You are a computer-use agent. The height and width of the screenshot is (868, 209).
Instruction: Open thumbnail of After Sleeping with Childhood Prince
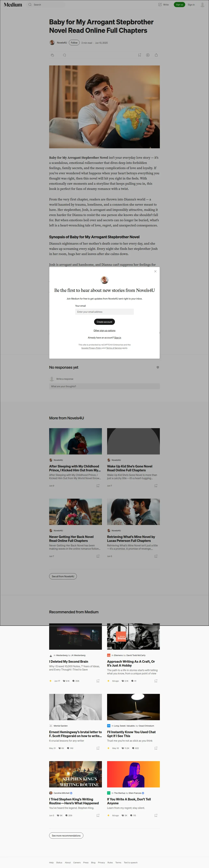click(x=76, y=441)
